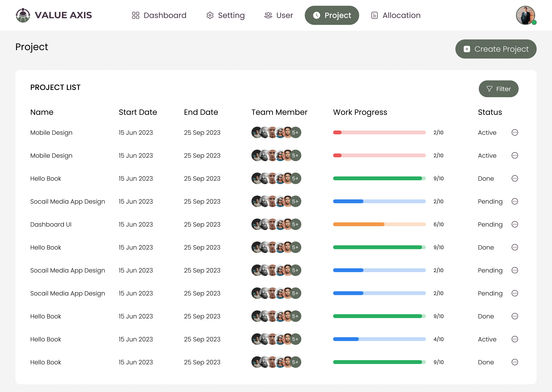
Task: Open options menu for the last Hello Book row
Action: (x=515, y=362)
